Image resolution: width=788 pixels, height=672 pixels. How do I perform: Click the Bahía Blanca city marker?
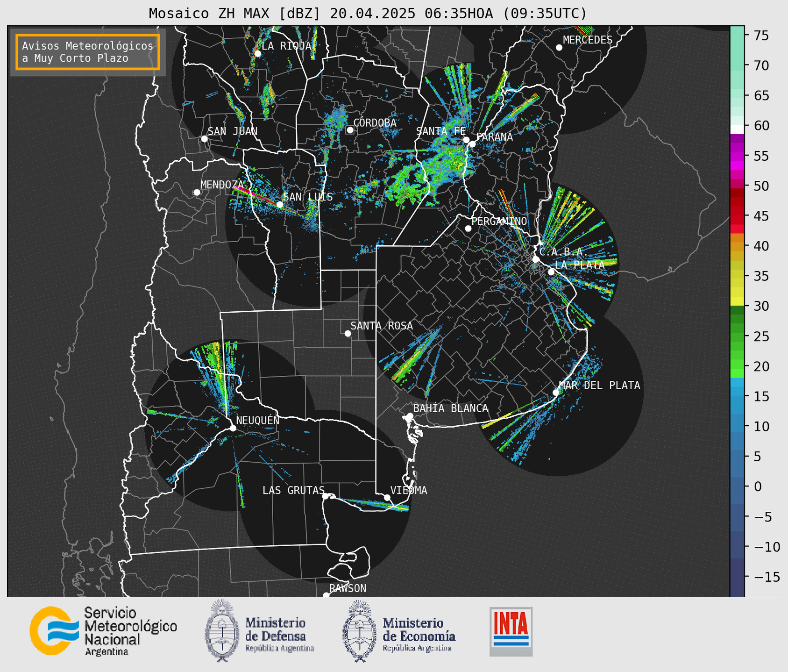(410, 416)
